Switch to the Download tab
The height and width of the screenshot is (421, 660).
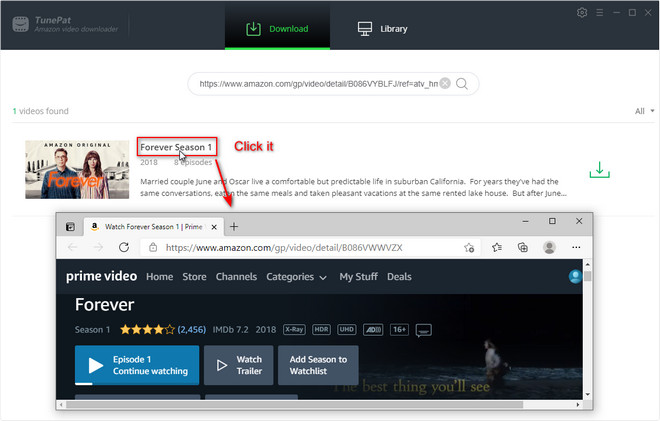tap(276, 29)
